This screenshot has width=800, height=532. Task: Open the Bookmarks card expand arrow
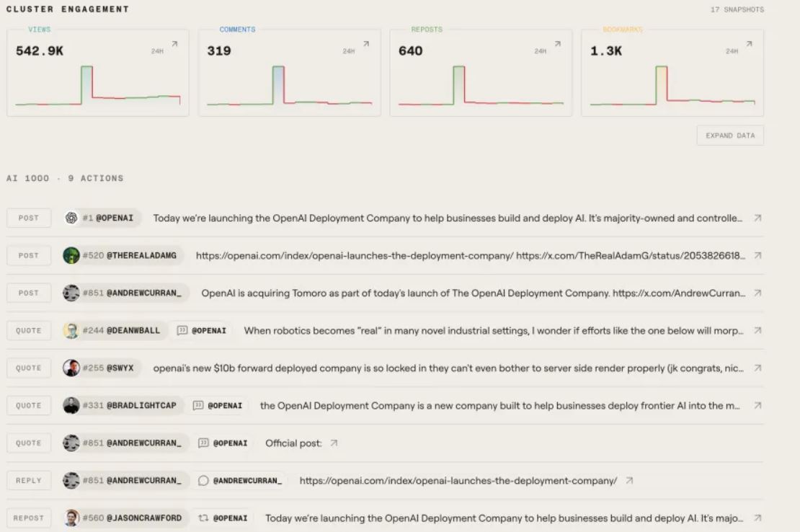tap(749, 44)
